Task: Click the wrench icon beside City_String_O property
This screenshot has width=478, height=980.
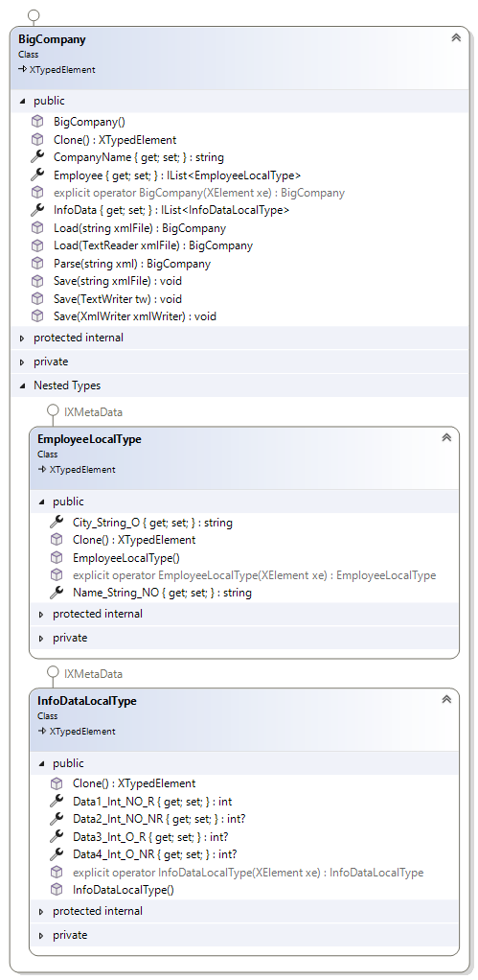Action: (x=57, y=522)
